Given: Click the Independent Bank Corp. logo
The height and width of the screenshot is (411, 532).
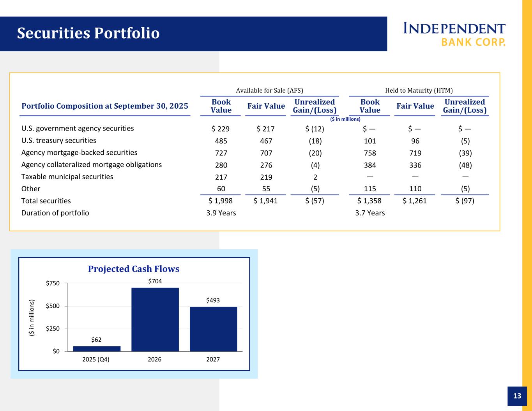Looking at the screenshot, I should point(454,34).
